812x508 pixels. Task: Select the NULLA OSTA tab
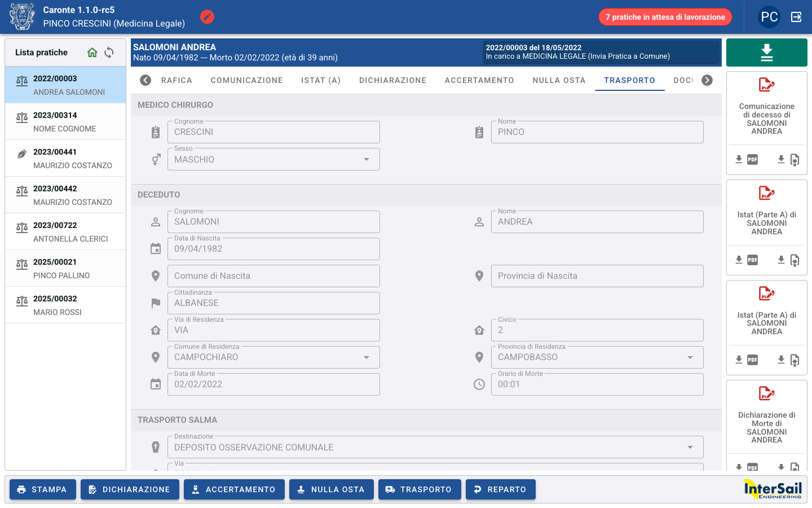click(559, 80)
